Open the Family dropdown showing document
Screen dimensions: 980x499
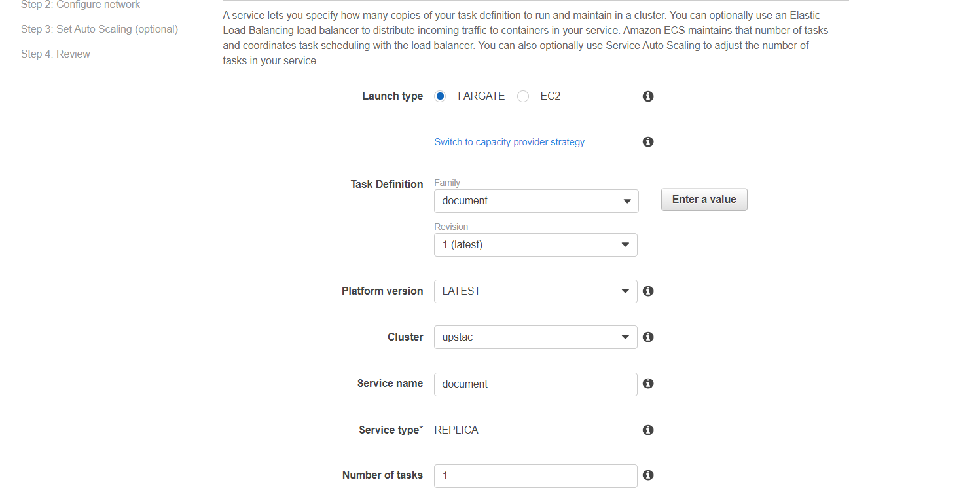(535, 200)
